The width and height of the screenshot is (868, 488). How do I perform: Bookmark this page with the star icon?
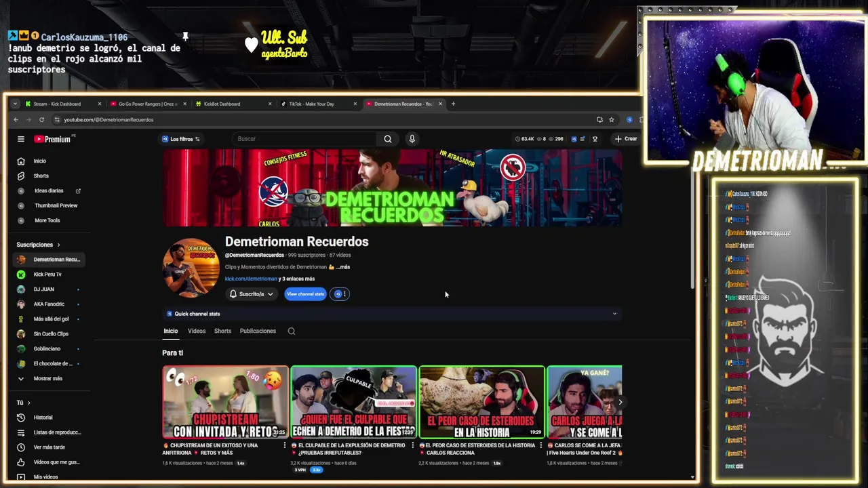(x=612, y=120)
